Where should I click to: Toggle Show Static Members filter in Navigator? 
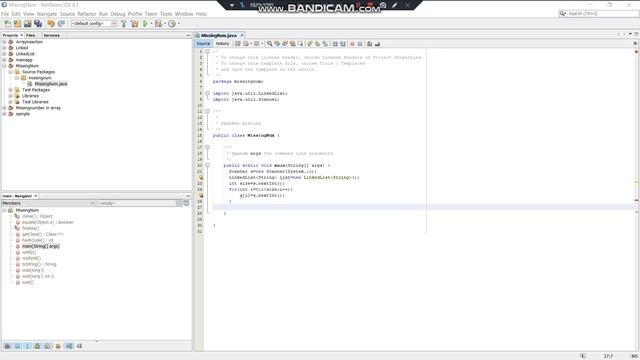tap(27, 346)
